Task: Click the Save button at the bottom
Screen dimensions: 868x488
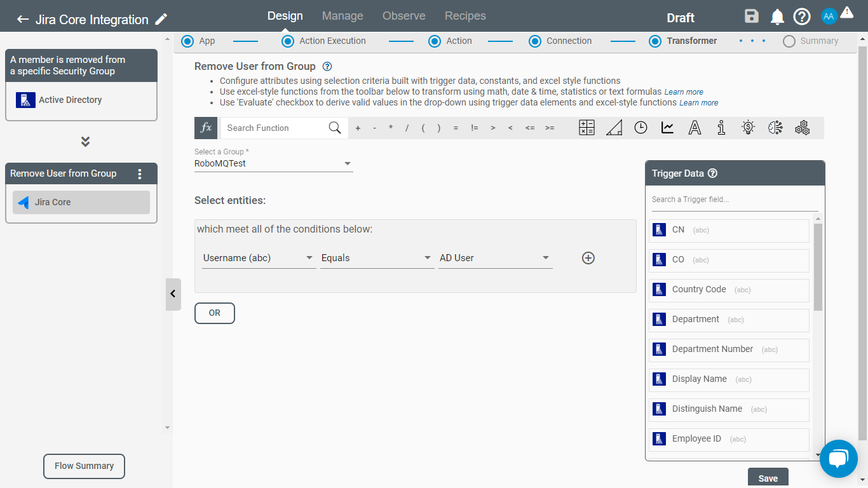Action: tap(768, 478)
